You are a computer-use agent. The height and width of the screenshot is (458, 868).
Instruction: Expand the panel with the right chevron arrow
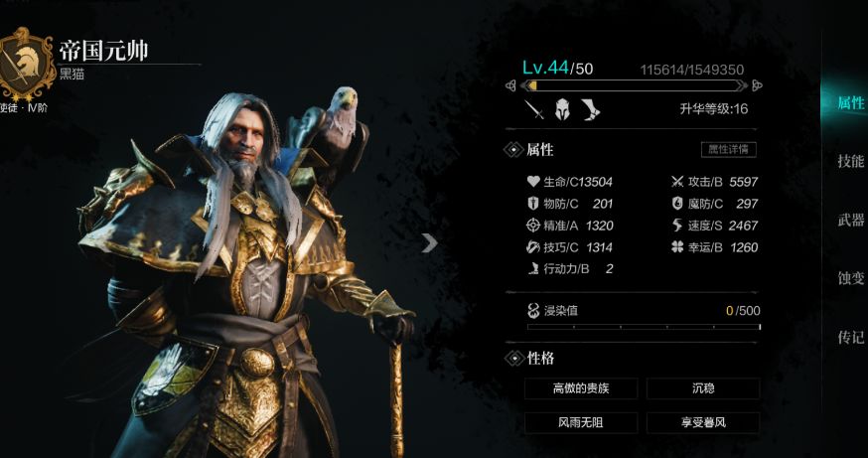429,242
